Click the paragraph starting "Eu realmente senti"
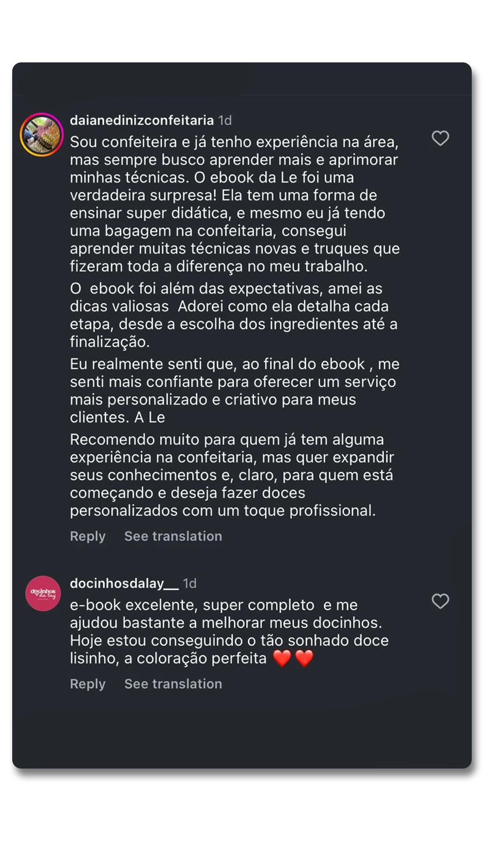Image resolution: width=488 pixels, height=868 pixels. tap(234, 391)
